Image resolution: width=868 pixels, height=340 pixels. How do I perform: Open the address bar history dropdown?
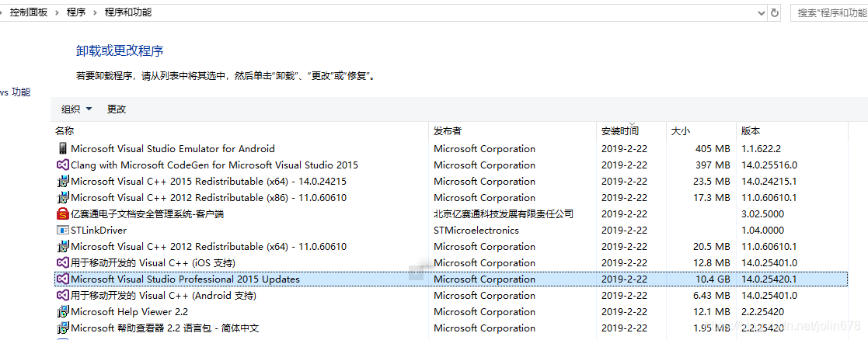[761, 12]
